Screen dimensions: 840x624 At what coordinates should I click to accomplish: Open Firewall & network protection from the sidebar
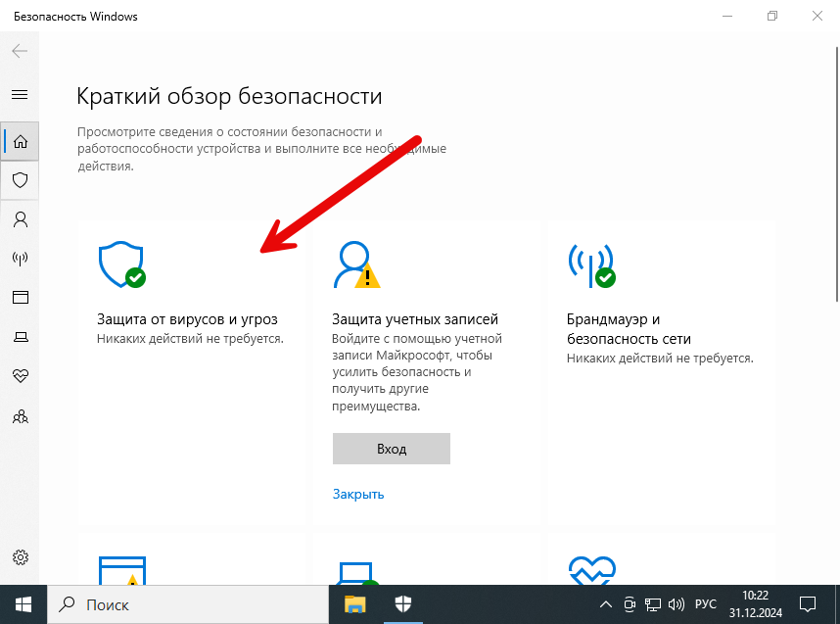20,259
